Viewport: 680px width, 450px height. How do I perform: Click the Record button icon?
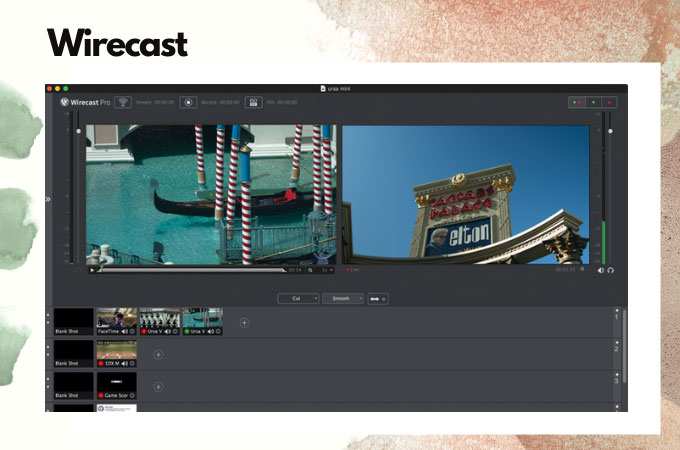point(188,102)
